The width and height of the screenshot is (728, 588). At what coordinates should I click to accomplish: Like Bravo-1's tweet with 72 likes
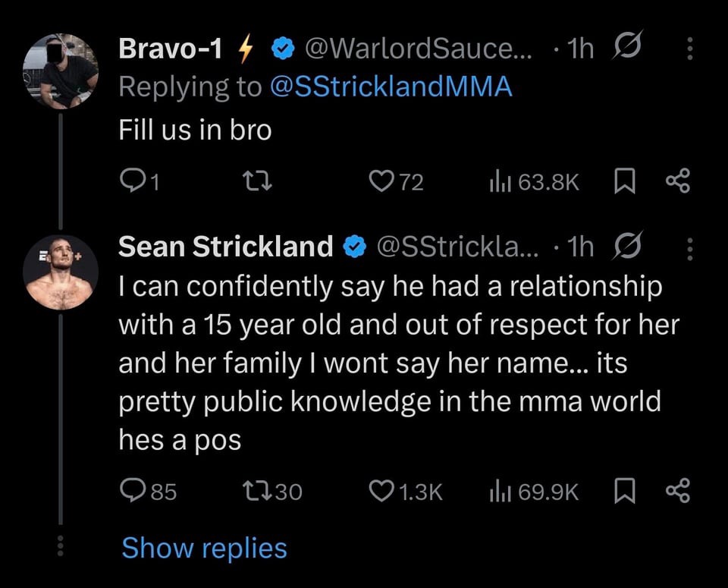click(x=378, y=181)
